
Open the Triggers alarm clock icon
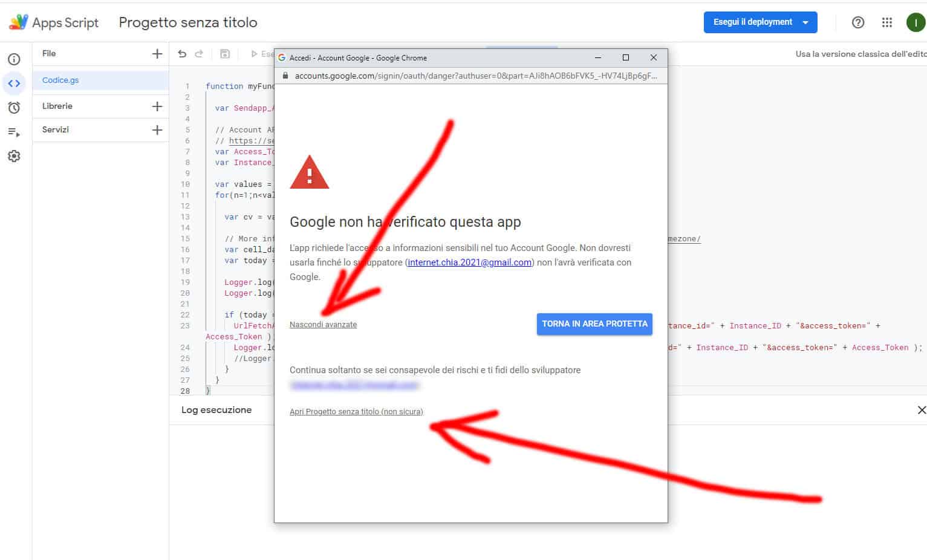pos(14,108)
